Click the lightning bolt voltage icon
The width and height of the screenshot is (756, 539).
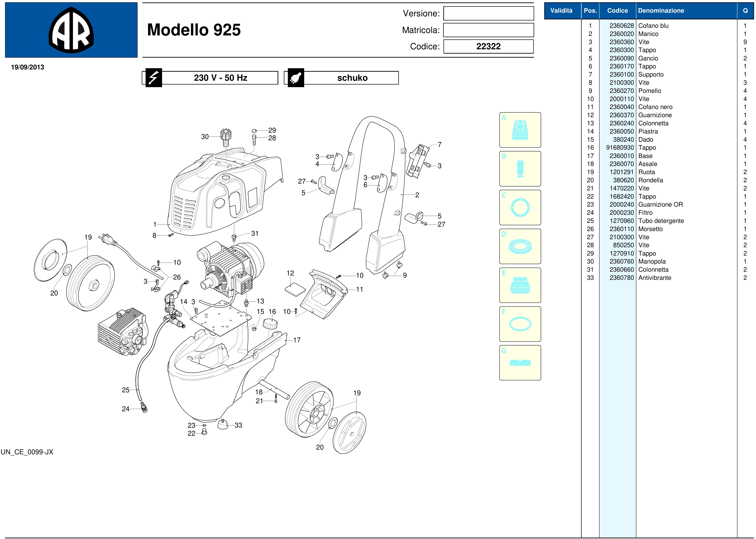point(153,78)
